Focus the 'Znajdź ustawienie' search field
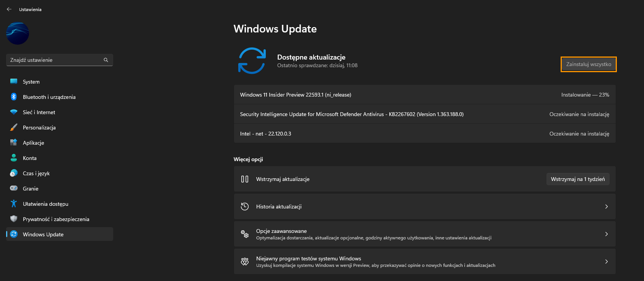This screenshot has height=281, width=644. pos(60,60)
